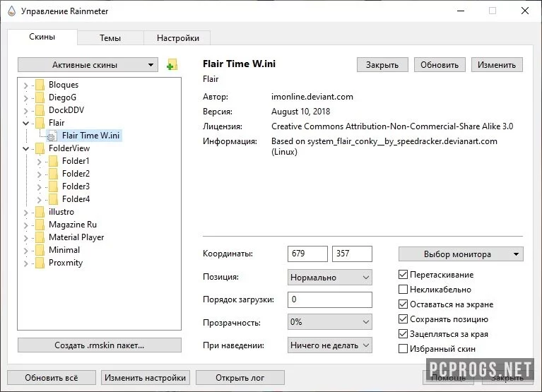This screenshot has height=392, width=542.
Task: Click the Y coordinate field showing 357
Action: tap(352, 254)
